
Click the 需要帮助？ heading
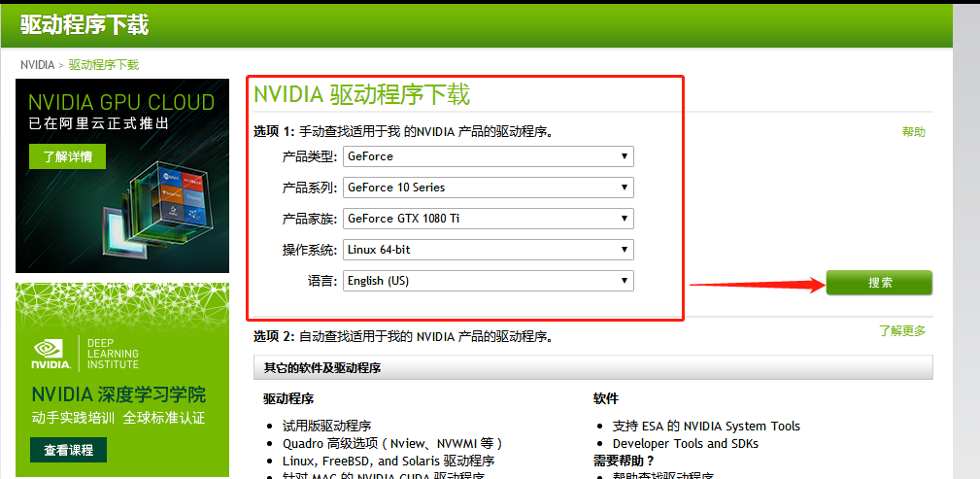[x=624, y=462]
